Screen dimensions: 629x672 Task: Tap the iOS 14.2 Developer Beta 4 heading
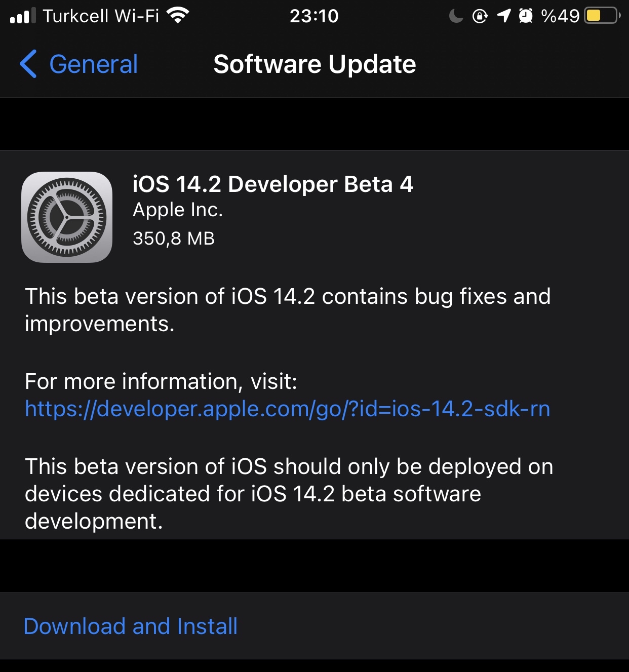[x=273, y=184]
